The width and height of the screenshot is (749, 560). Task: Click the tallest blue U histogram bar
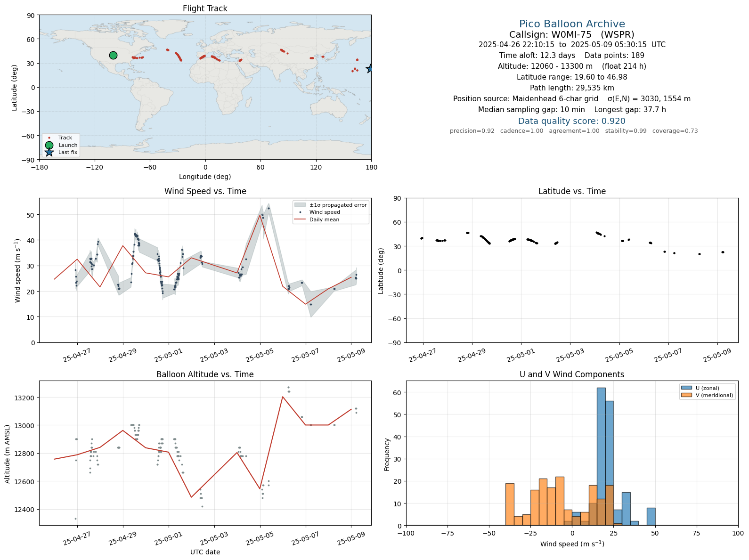tap(601, 456)
